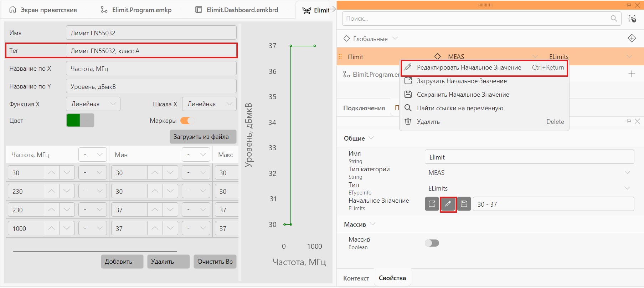644x288 pixels.
Task: Toggle the green Цвет color swatch
Action: (x=80, y=120)
